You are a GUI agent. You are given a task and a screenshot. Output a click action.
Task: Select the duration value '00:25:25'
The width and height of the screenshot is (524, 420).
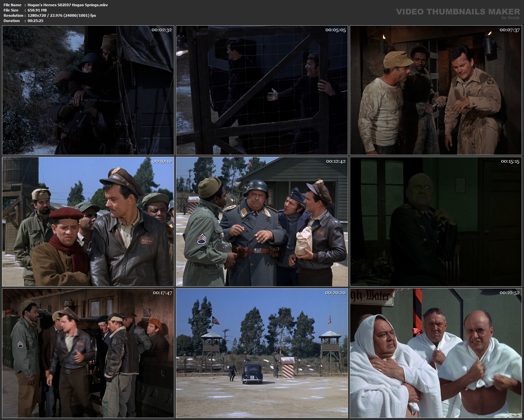(x=36, y=21)
